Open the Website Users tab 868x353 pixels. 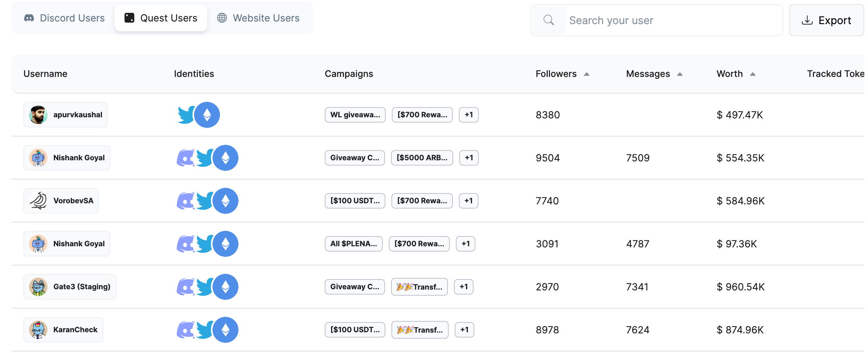coord(258,18)
